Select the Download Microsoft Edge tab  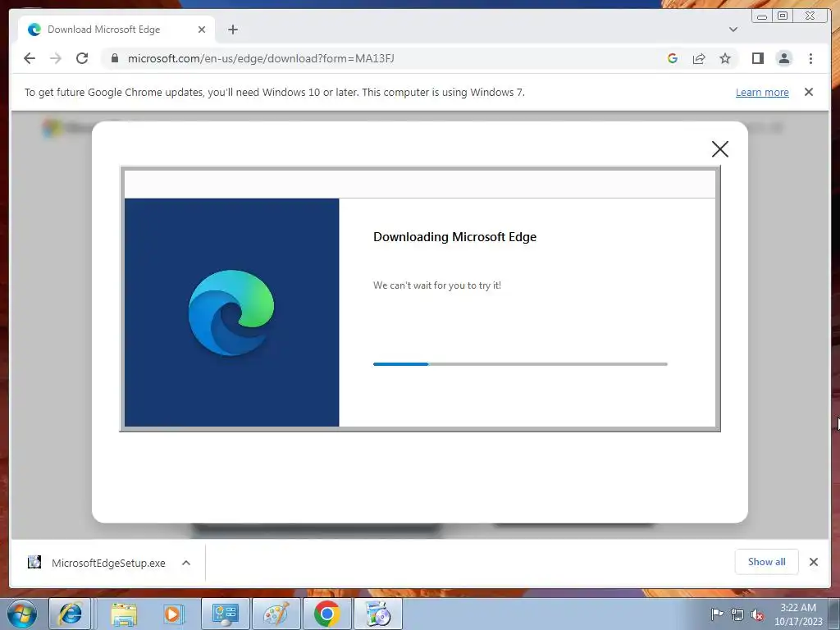tap(116, 30)
